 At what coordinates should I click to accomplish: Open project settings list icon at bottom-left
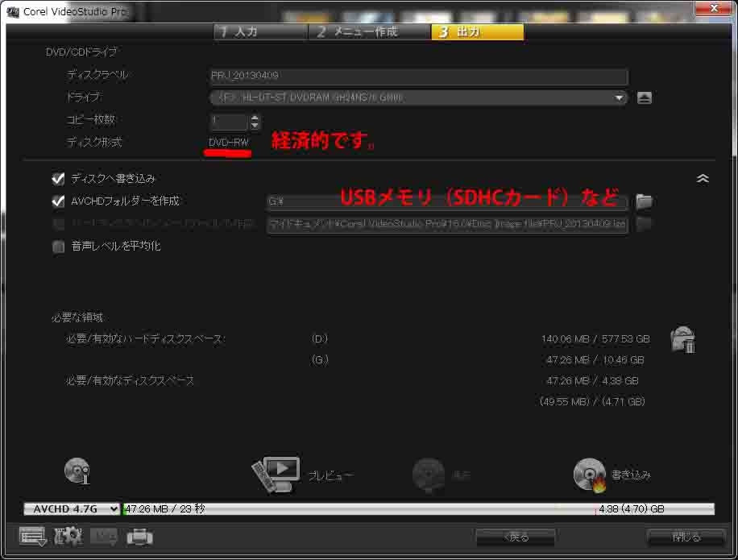(32, 537)
